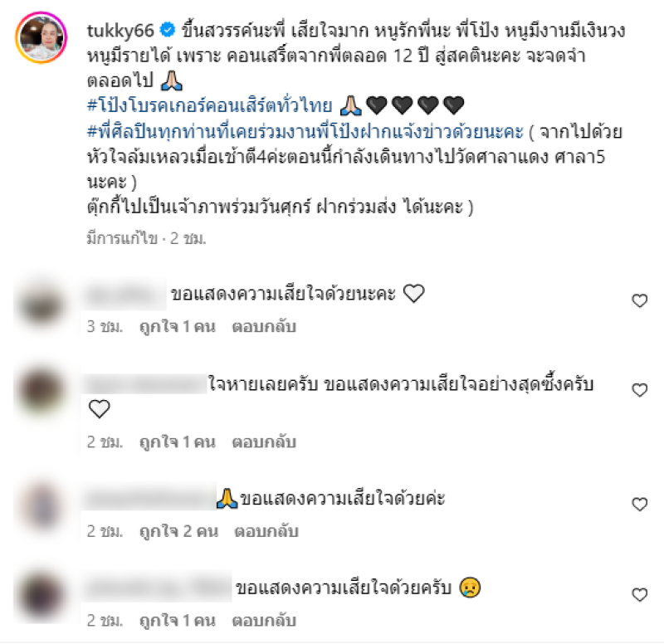This screenshot has width=664, height=644.
Task: Like the comment 'ขอแสดงความเสียใจด้วยนะคะ' with heart icon
Action: (x=639, y=300)
